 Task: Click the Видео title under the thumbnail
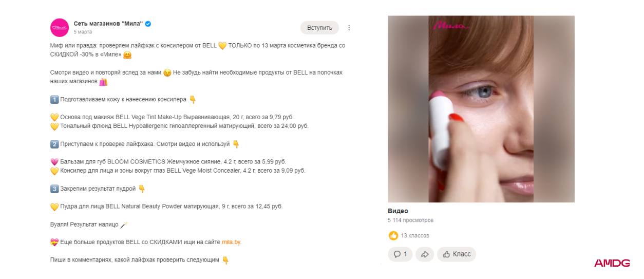pyautogui.click(x=398, y=211)
